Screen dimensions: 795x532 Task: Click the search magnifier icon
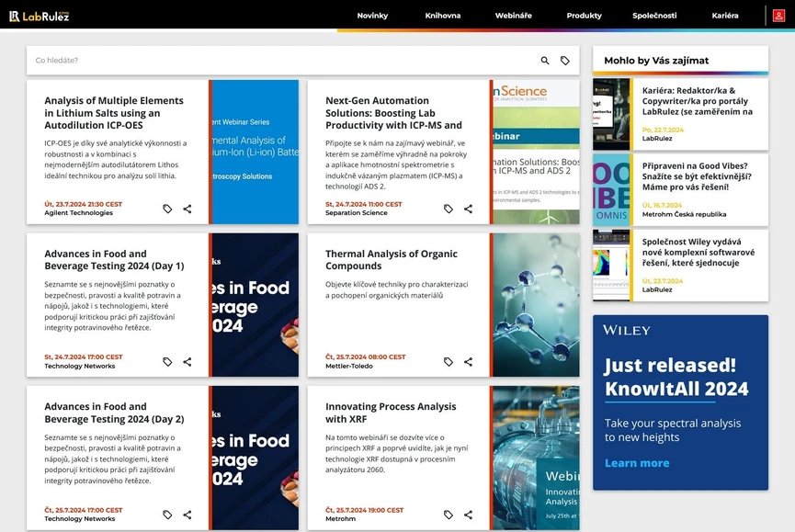click(545, 61)
